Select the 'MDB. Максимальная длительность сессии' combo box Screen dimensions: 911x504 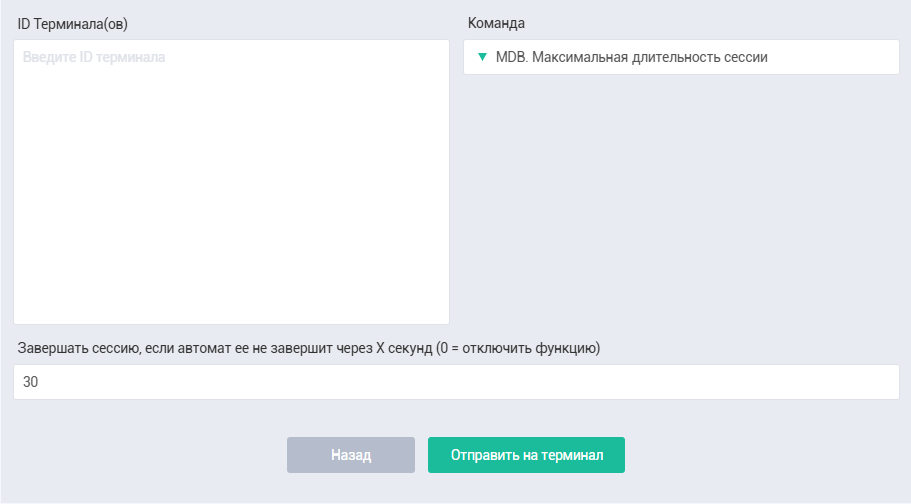coord(681,57)
